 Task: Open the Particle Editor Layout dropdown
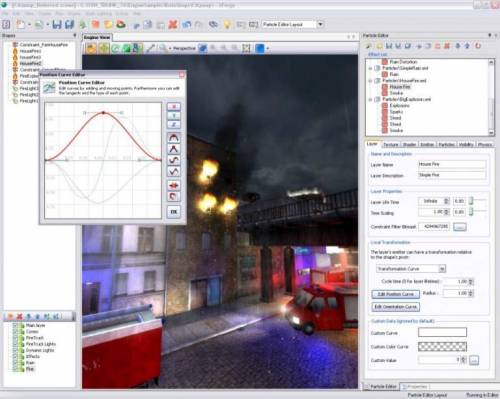[320, 24]
